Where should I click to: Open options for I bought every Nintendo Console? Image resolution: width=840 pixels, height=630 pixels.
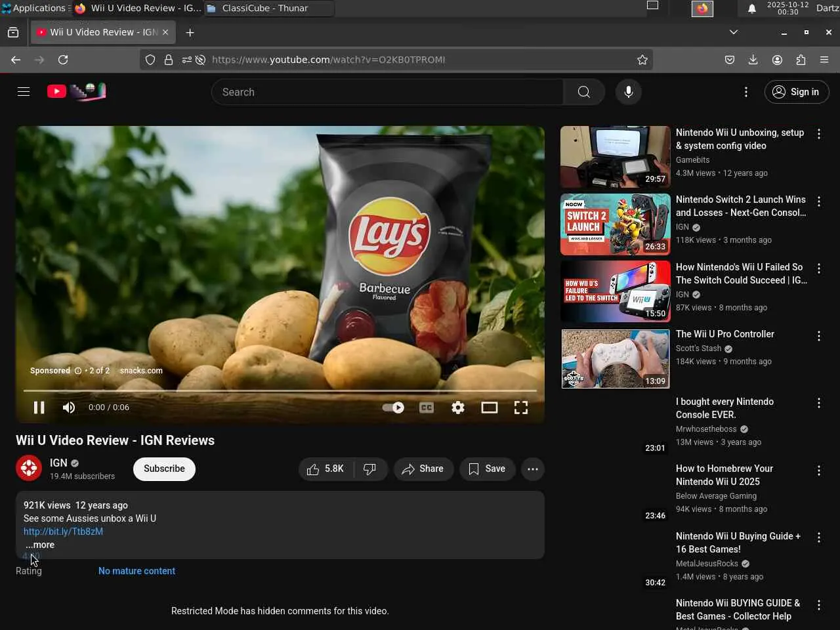(x=818, y=403)
